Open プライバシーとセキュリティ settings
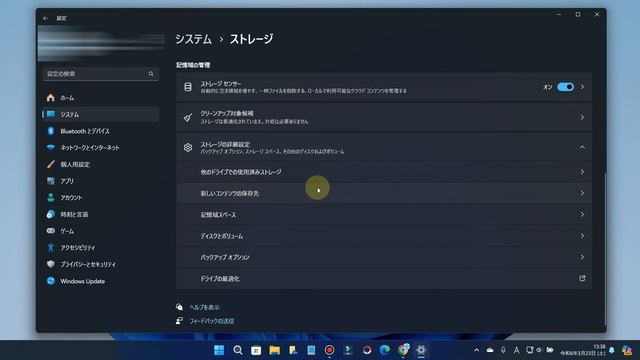 [x=100, y=264]
